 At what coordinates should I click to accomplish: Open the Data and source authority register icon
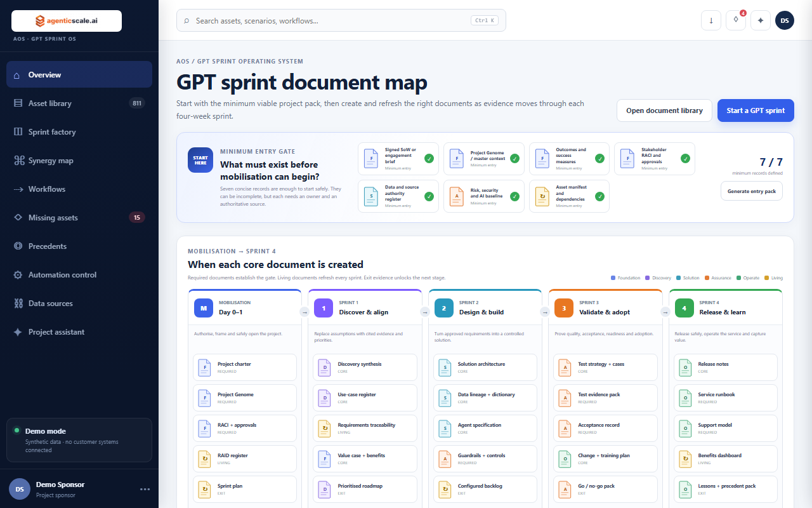click(x=371, y=196)
